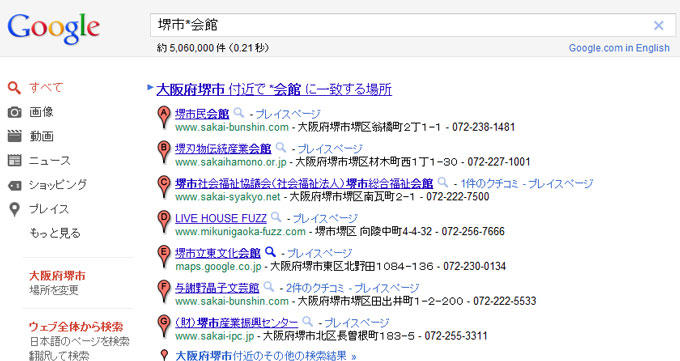The height and width of the screenshot is (361, 680).
Task: Click map marker B for 堺刃物伝統産業会館
Action: (163, 152)
